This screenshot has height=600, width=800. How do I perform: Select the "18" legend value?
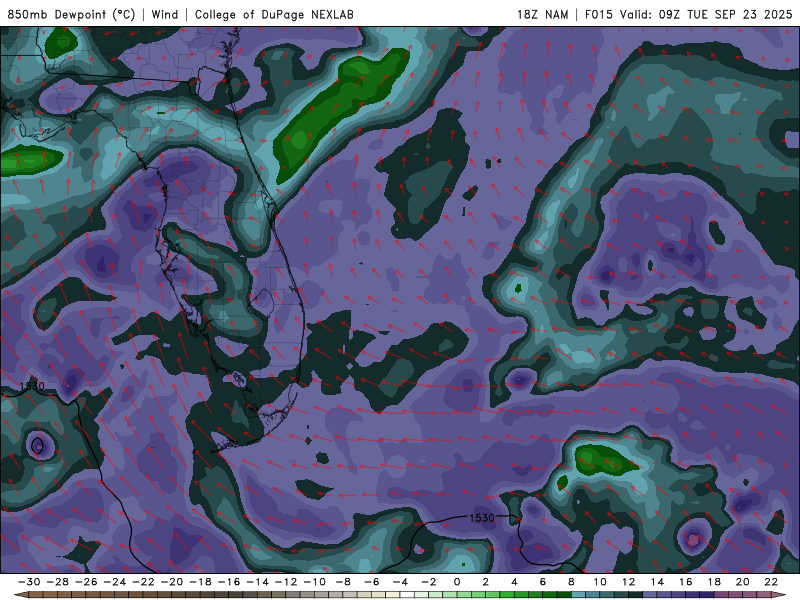(x=714, y=582)
